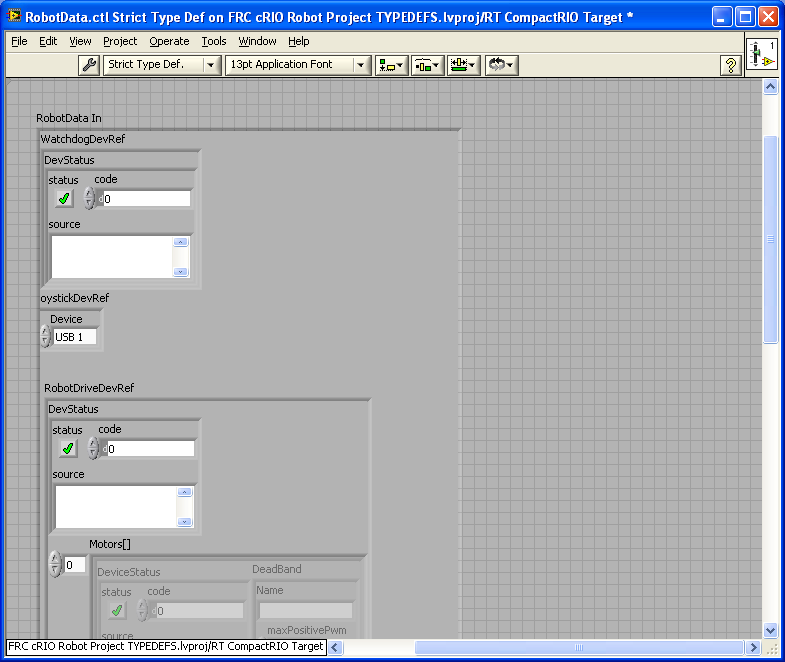Click WatchdogDevRef source string box
The height and width of the screenshot is (662, 785).
(112, 257)
